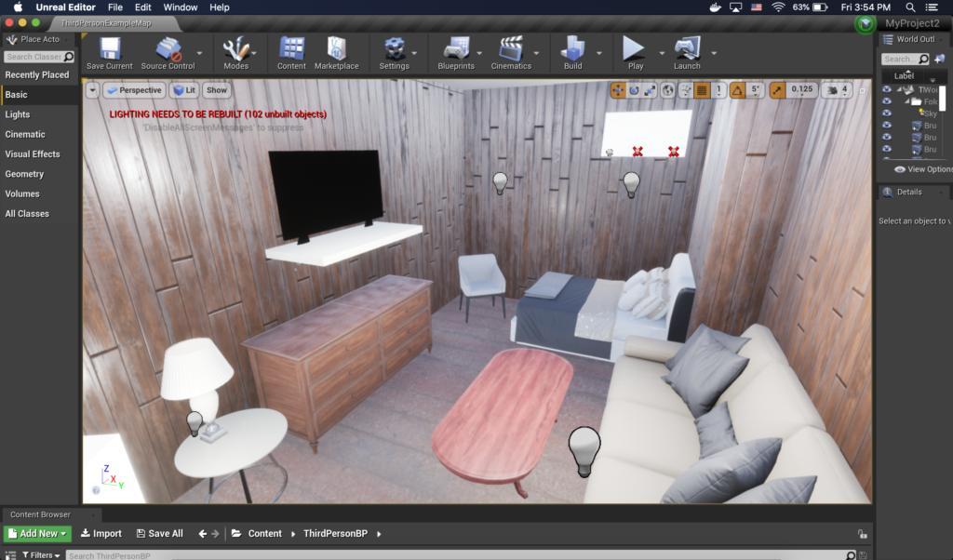Viewport: 953px width, 560px height.
Task: Maximize the viewport with the corner square icon
Action: coord(862,90)
